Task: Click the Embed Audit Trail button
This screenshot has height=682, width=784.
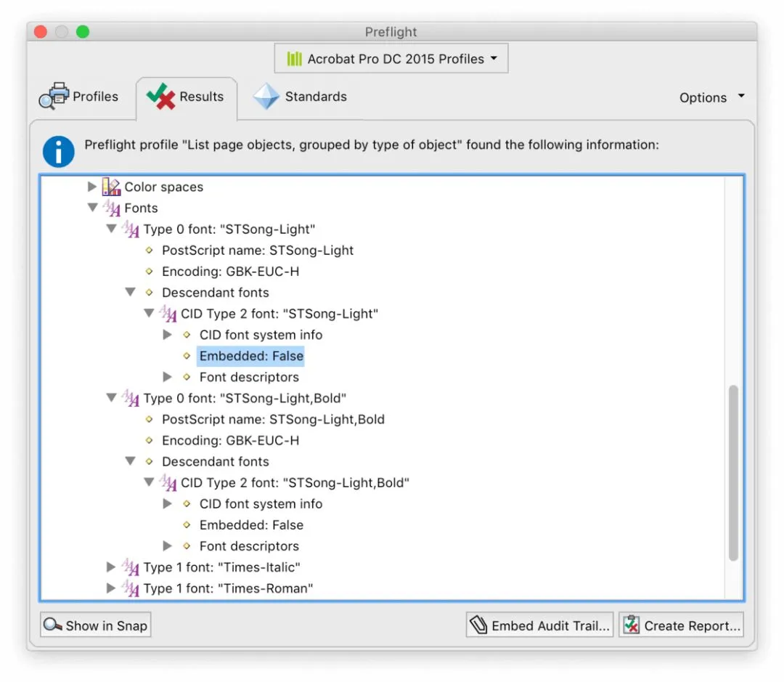Action: pyautogui.click(x=539, y=625)
